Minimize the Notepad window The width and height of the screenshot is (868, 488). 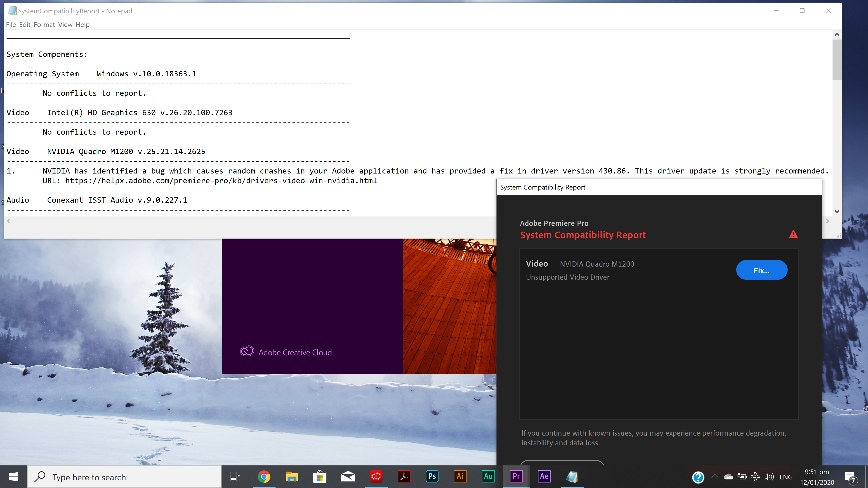point(776,11)
